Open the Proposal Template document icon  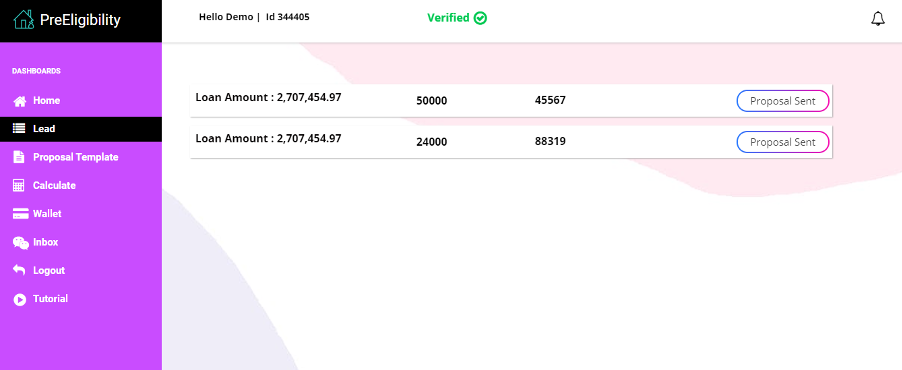pos(20,157)
